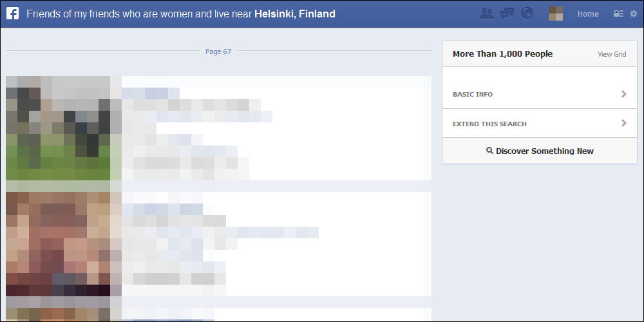Open the notifications globe icon
644x322 pixels.
pyautogui.click(x=527, y=14)
